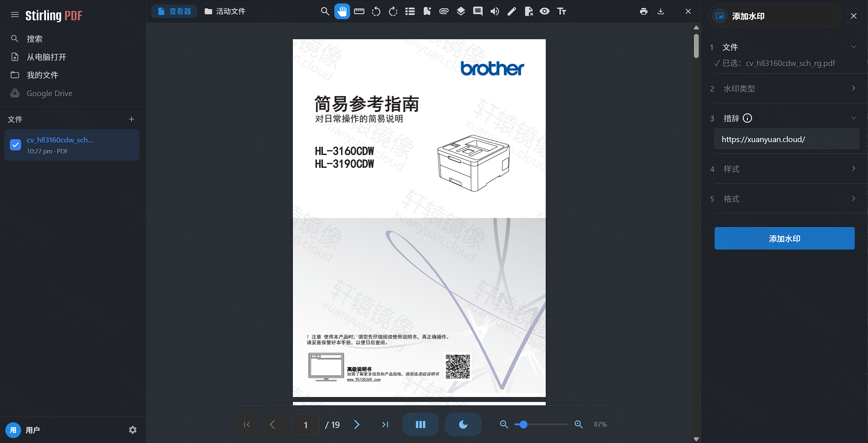Rotate the page counterclockwise

tap(376, 11)
